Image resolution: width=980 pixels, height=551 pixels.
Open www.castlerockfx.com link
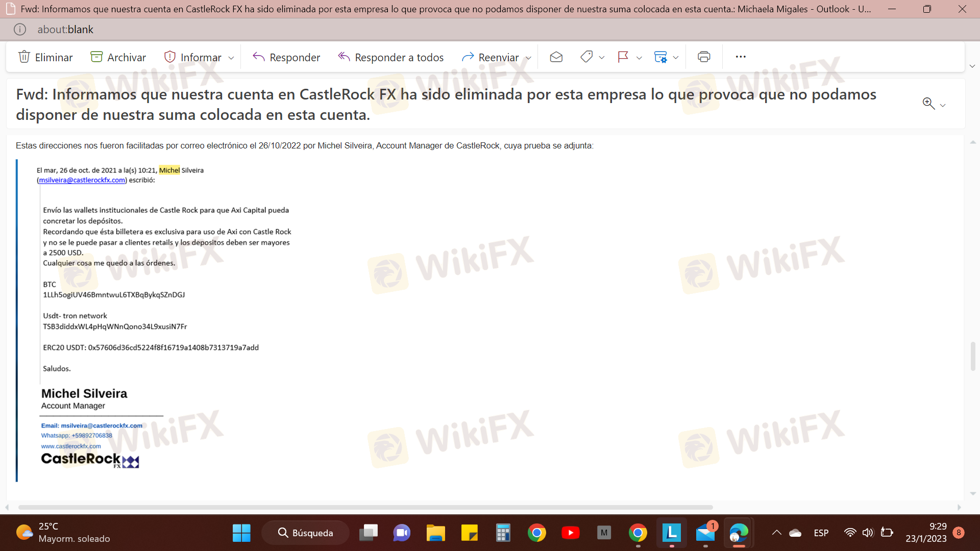tap(71, 446)
